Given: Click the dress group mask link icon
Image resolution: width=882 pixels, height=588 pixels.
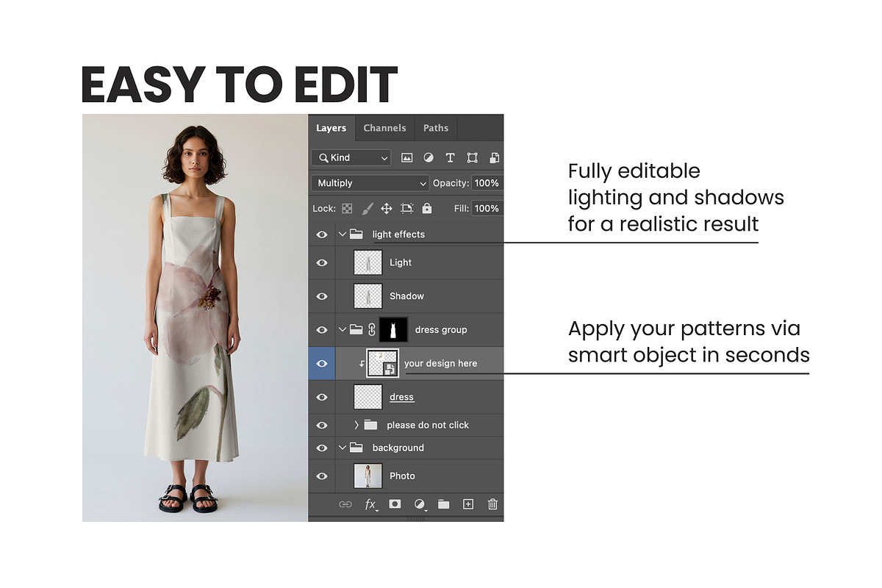Looking at the screenshot, I should click(372, 329).
